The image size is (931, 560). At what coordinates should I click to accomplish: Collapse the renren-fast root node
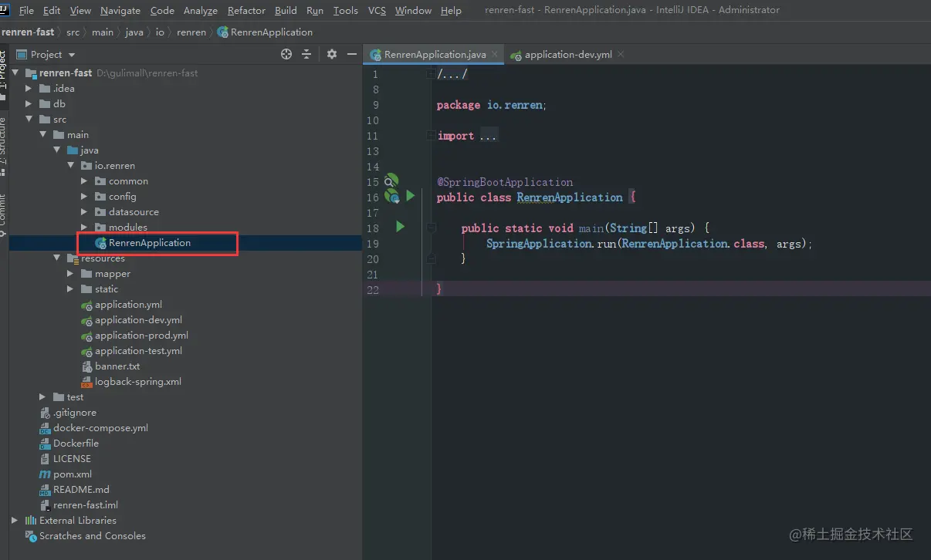[15, 73]
